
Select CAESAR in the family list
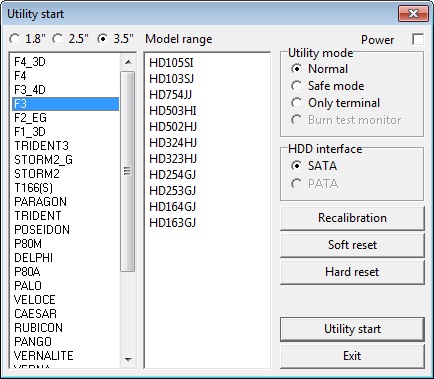tap(66, 314)
